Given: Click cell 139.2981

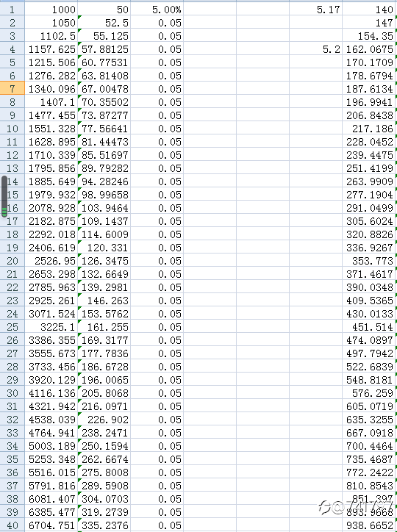Looking at the screenshot, I should point(104,287).
